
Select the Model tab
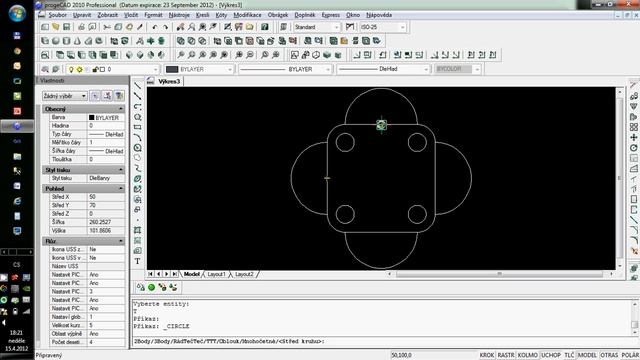(191, 274)
